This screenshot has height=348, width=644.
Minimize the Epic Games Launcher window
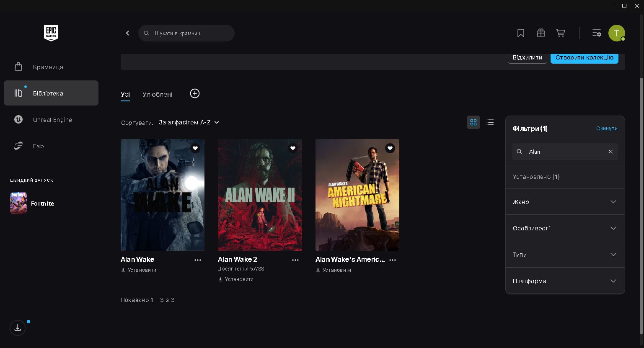point(611,6)
